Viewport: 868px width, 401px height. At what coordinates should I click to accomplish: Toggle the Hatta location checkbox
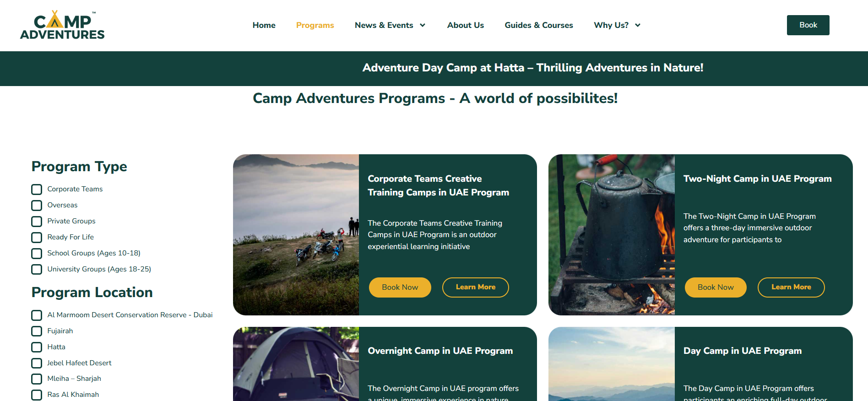coord(37,347)
